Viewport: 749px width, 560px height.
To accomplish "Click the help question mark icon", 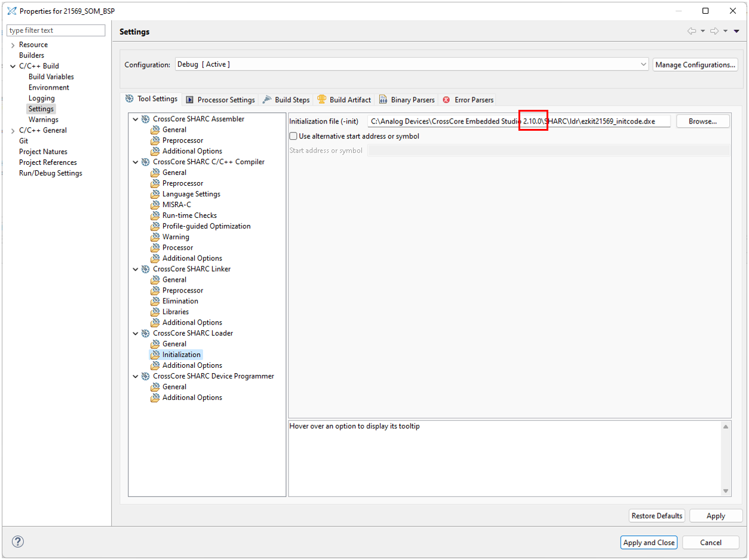I will [x=18, y=542].
